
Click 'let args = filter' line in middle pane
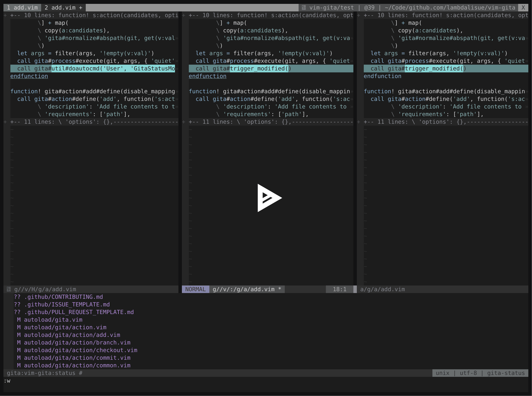click(x=264, y=53)
